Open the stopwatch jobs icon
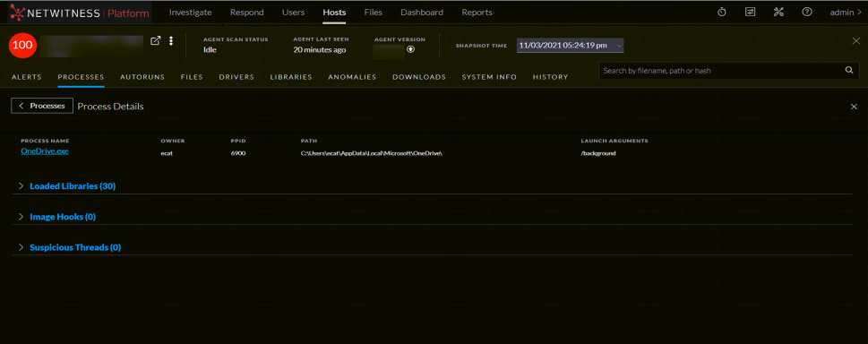 [721, 13]
